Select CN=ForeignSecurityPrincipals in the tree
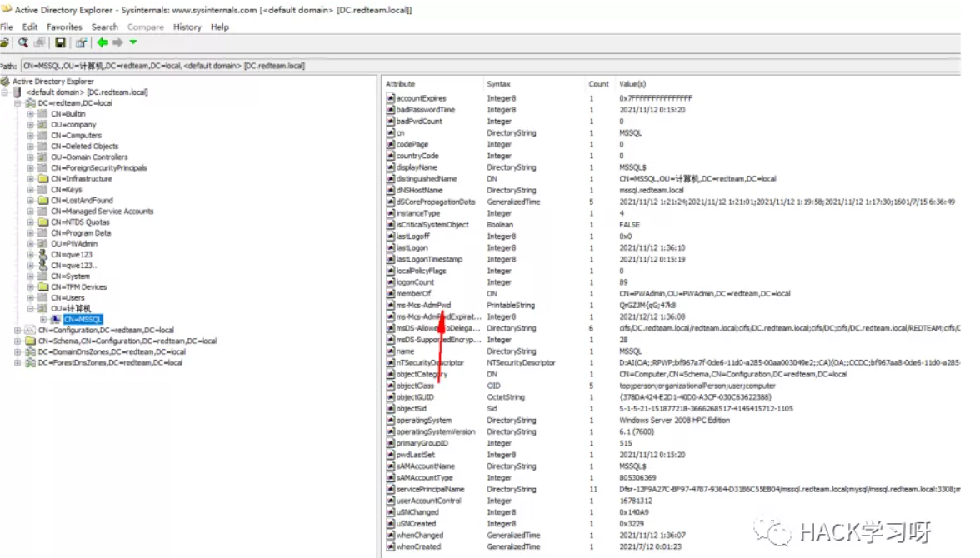980x558 pixels. point(98,167)
